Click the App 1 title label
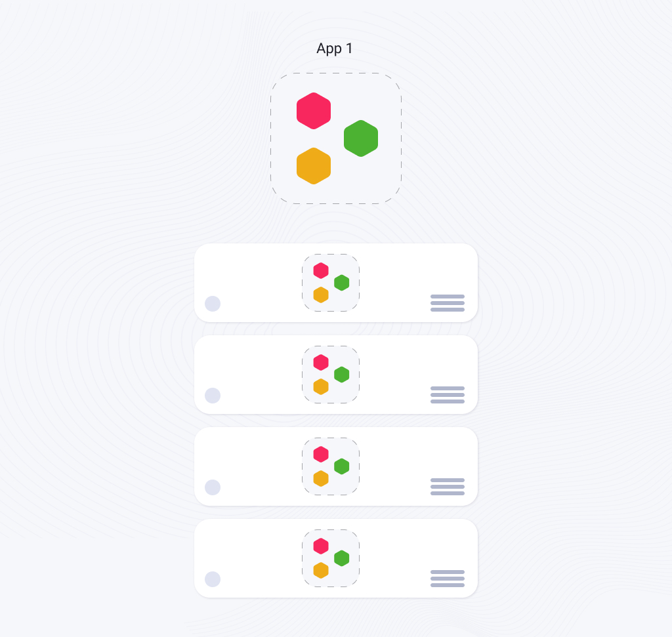Screen dimensions: 672x637 pos(334,49)
